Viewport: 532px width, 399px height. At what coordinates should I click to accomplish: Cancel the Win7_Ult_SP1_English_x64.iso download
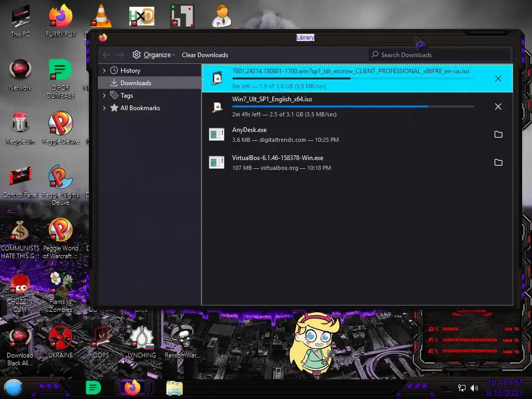pyautogui.click(x=498, y=107)
